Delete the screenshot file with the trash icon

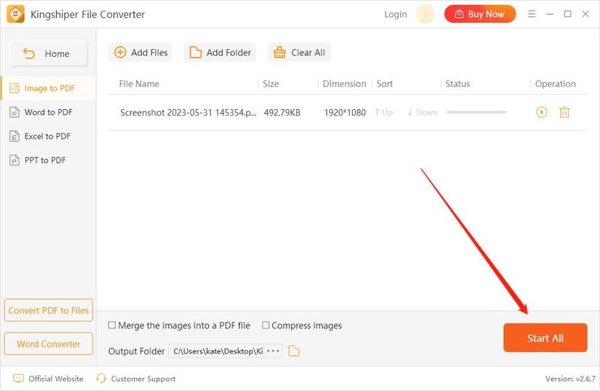[x=564, y=112]
